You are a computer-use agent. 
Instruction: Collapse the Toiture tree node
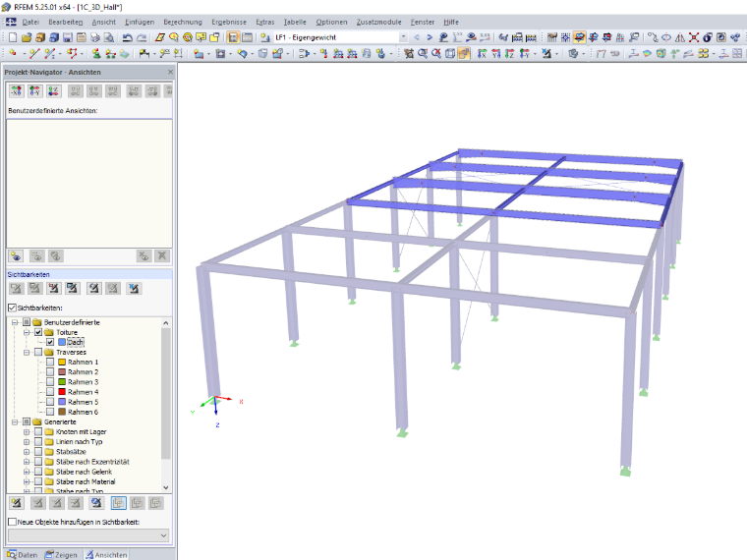pos(27,332)
